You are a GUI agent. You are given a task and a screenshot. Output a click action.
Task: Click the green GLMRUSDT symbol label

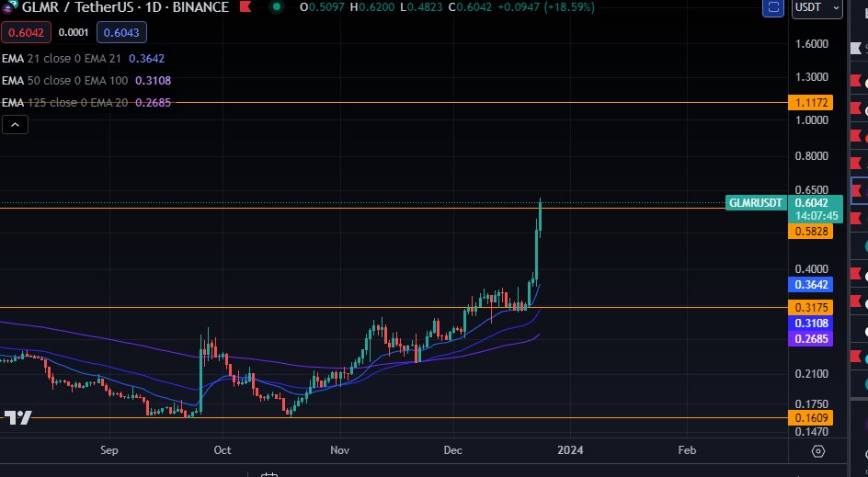[x=756, y=202]
